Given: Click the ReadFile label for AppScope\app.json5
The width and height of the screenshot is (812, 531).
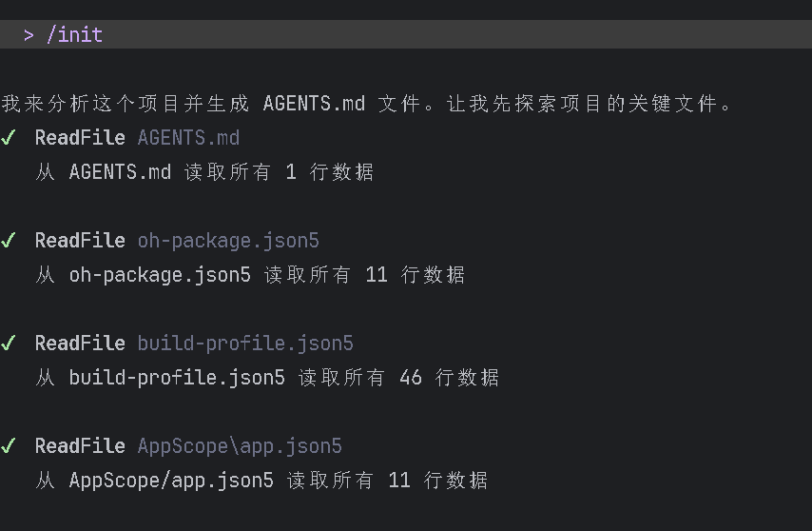Looking at the screenshot, I should coord(80,446).
